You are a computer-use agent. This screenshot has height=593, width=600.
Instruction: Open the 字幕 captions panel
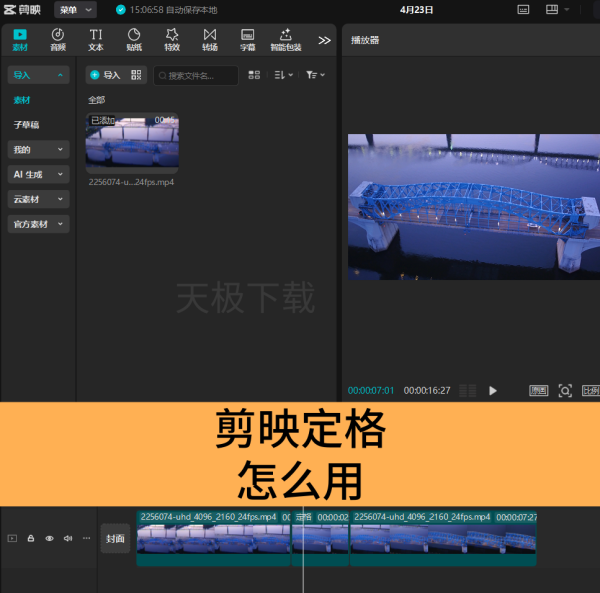coord(248,40)
